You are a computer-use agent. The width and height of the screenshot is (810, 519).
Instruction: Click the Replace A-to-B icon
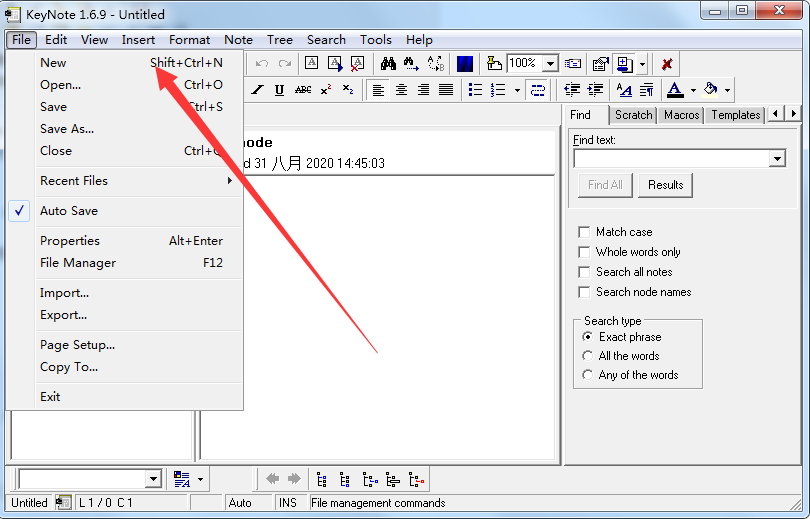[x=435, y=64]
